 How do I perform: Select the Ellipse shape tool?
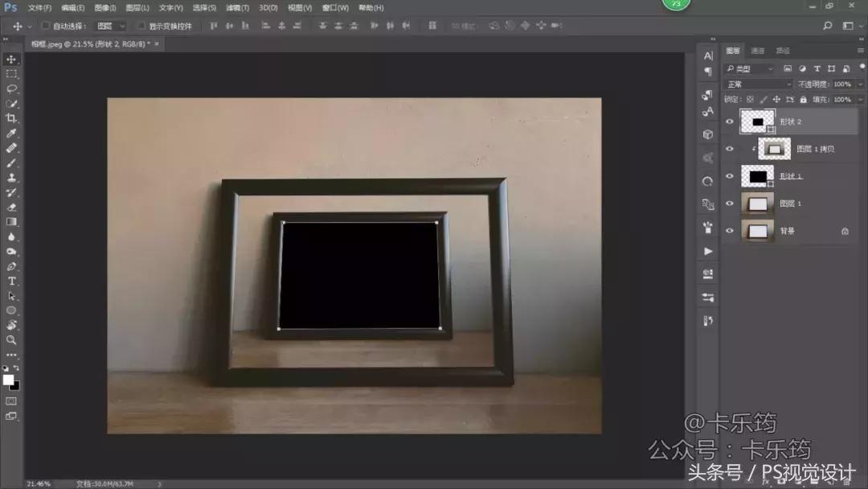tap(11, 310)
